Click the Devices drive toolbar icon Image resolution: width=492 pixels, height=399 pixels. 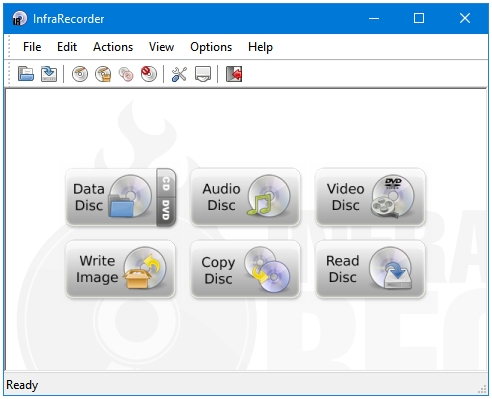pyautogui.click(x=203, y=74)
